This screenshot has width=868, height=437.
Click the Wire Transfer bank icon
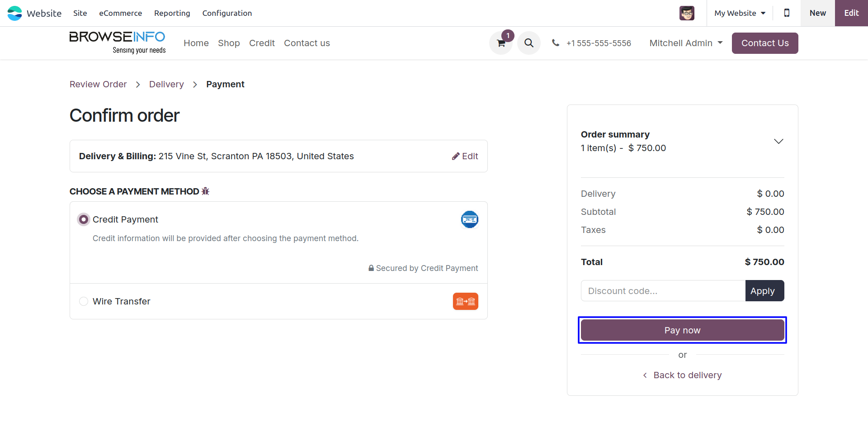465,301
